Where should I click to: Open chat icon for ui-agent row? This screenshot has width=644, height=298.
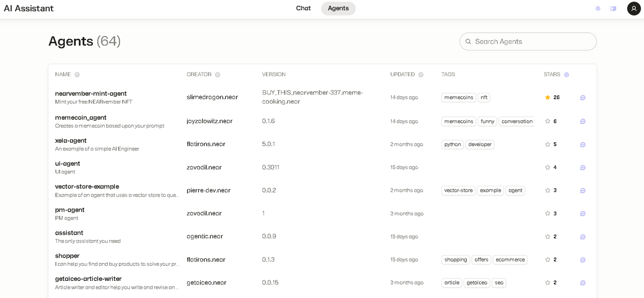(x=583, y=168)
